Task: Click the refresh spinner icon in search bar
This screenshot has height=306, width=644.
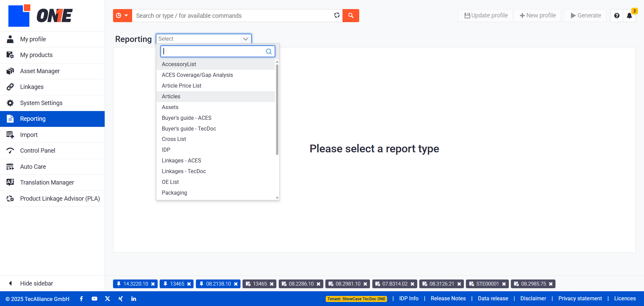Action: click(337, 15)
